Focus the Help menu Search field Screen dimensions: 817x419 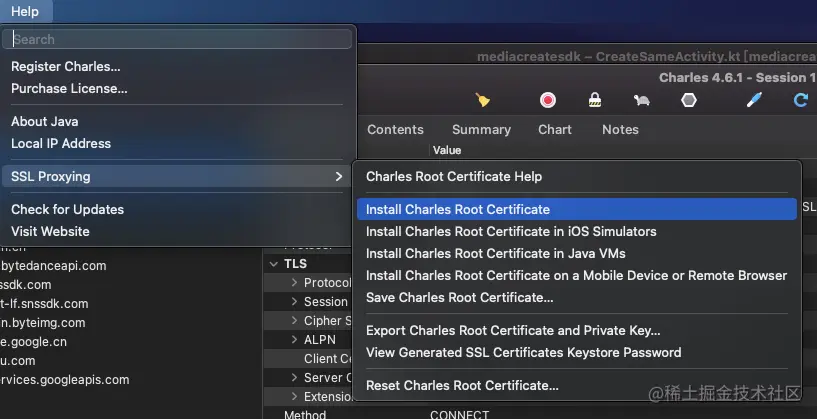click(177, 39)
